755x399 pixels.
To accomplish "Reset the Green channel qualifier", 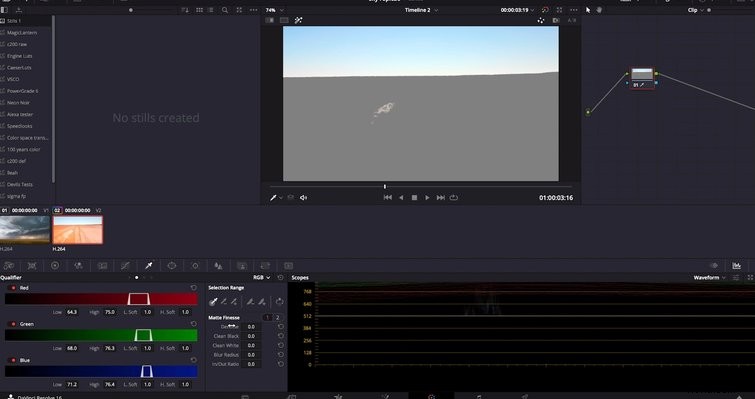I will click(194, 324).
